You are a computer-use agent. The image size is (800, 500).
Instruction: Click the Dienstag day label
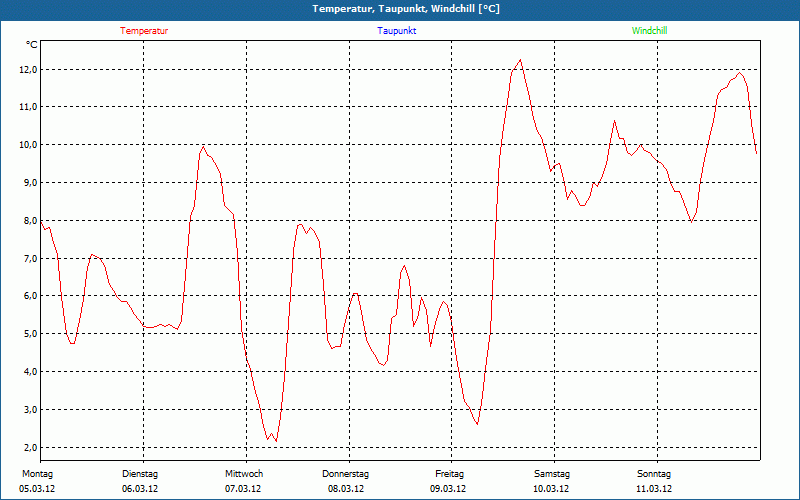click(x=140, y=474)
